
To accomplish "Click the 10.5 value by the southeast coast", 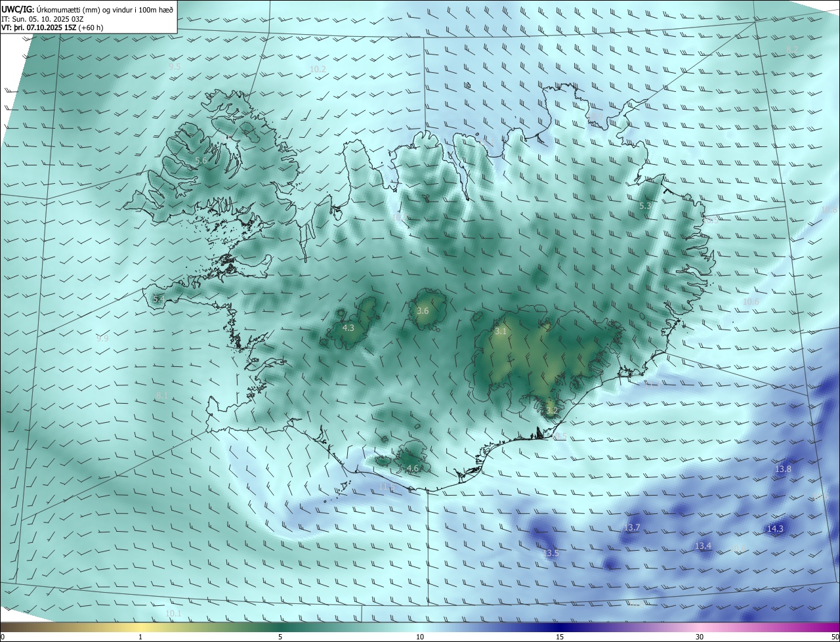I will point(558,437).
